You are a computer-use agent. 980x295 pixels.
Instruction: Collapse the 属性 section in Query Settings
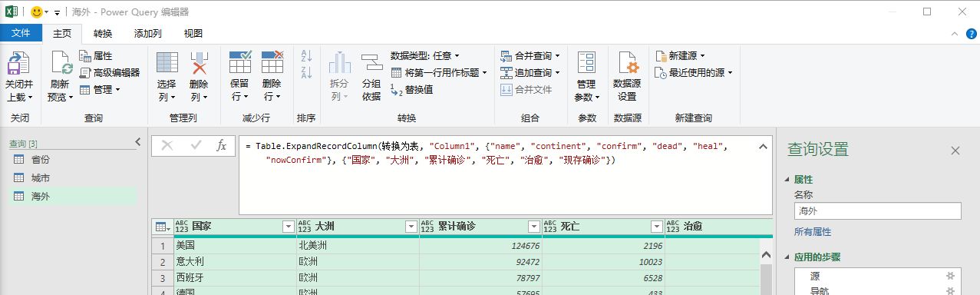(x=787, y=179)
